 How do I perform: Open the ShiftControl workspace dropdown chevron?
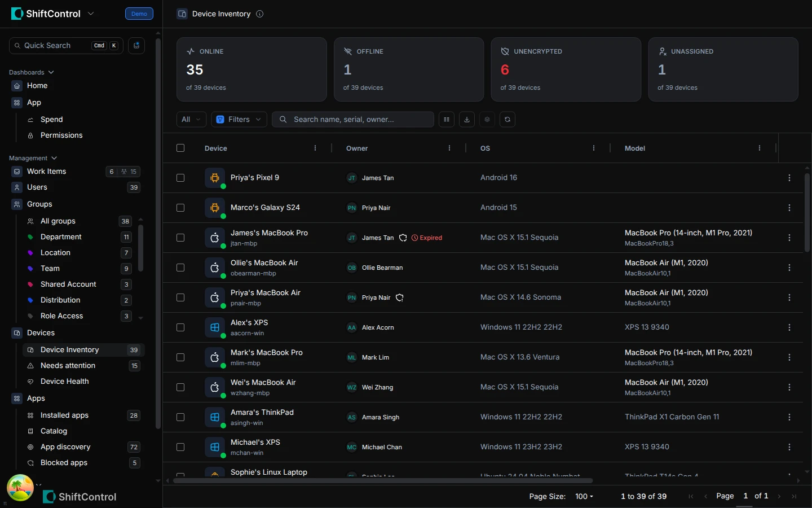91,14
